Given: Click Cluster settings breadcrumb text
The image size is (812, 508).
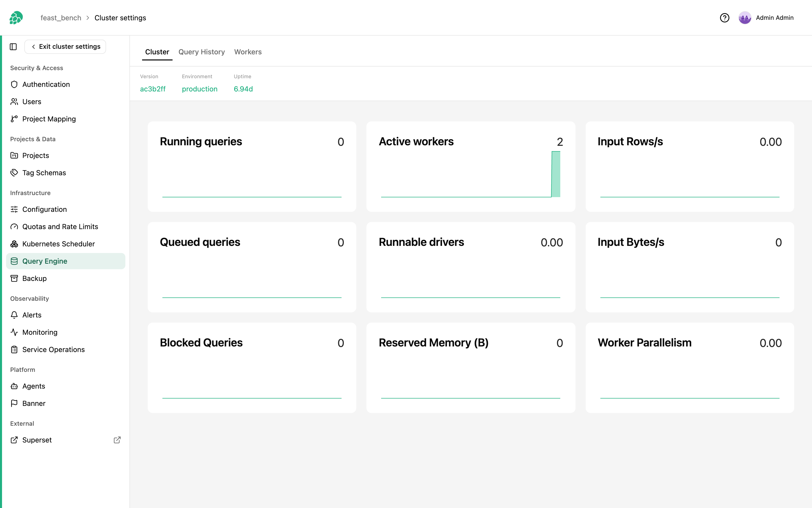Looking at the screenshot, I should (x=120, y=18).
